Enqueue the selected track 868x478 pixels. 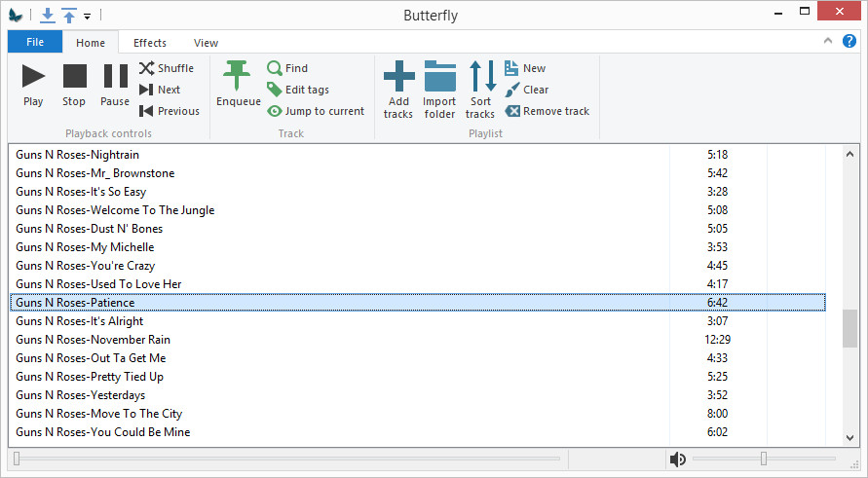point(238,85)
